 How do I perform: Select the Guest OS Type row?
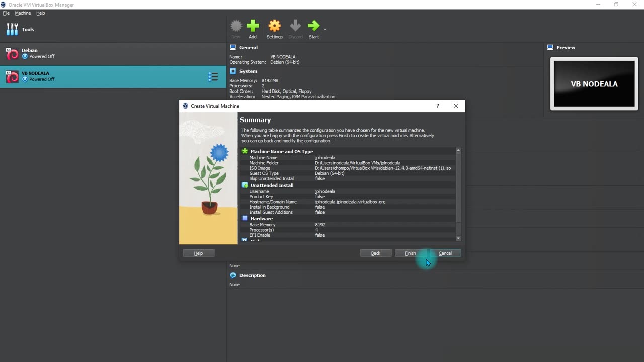[x=348, y=173]
